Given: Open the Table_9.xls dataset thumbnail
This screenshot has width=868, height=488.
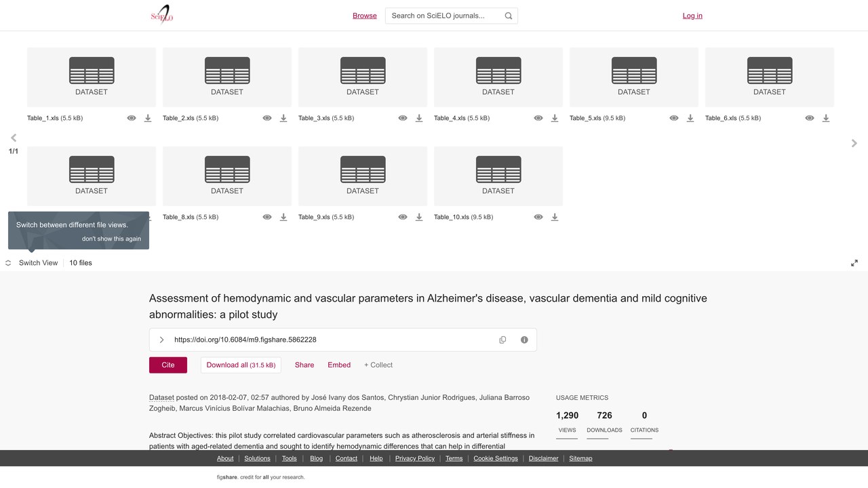Looking at the screenshot, I should tap(363, 176).
